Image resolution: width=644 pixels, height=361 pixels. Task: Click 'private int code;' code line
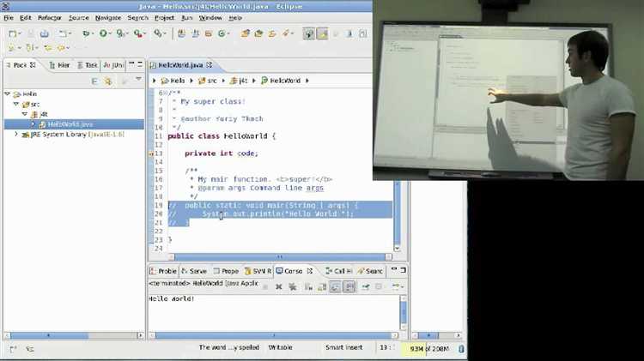tap(222, 153)
